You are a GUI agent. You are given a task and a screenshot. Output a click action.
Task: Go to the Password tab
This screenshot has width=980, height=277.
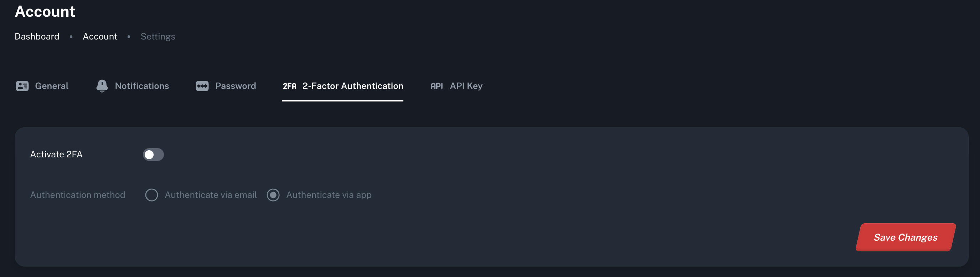point(235,86)
